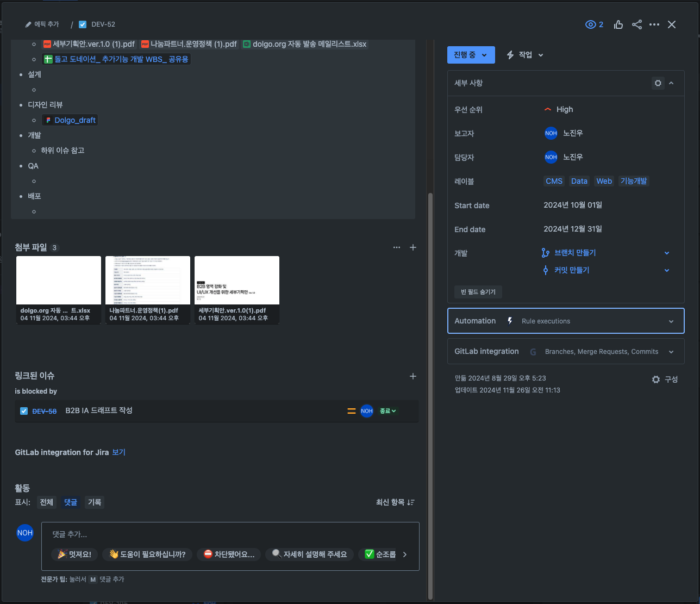The width and height of the screenshot is (700, 604).
Task: Click the 커밋 만들기 link
Action: point(572,270)
